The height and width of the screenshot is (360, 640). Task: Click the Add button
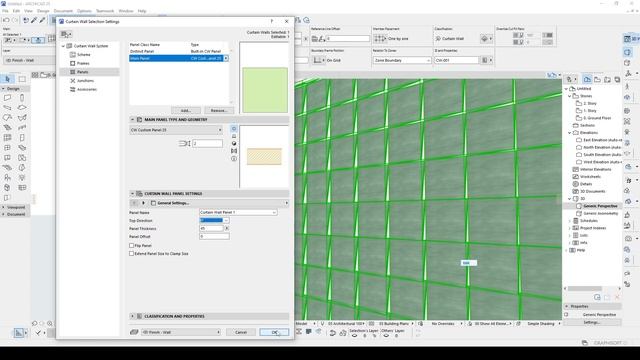[186, 111]
